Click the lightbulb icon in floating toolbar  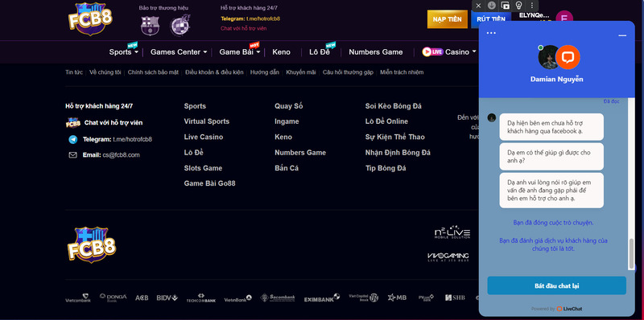pos(518,6)
